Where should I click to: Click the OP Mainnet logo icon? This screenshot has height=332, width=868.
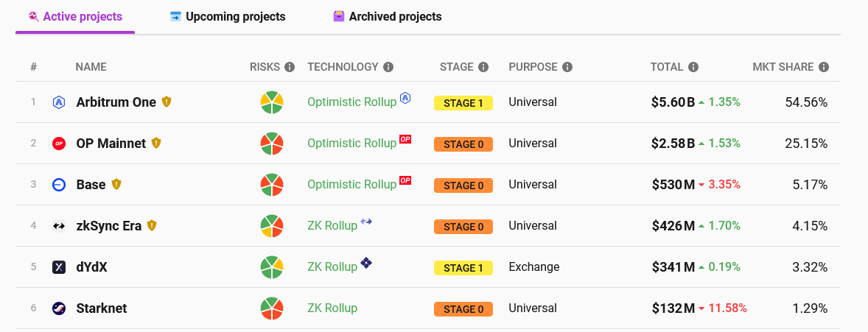click(59, 144)
